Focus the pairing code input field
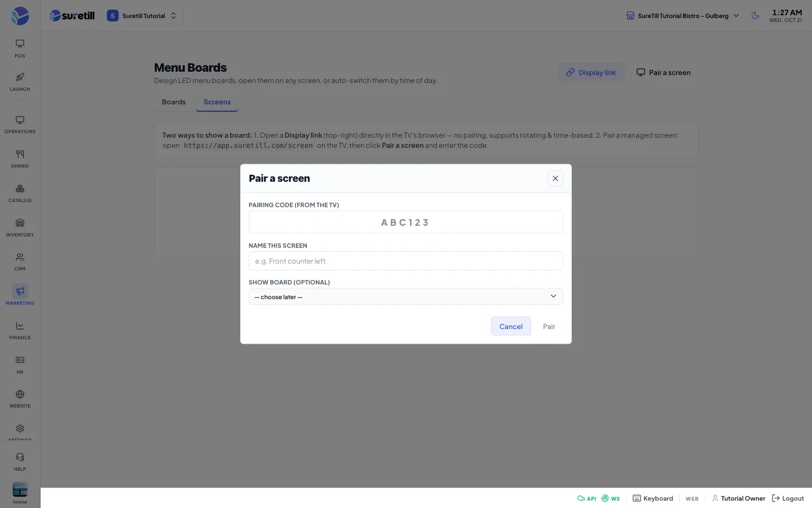This screenshot has width=812, height=508. [406, 222]
